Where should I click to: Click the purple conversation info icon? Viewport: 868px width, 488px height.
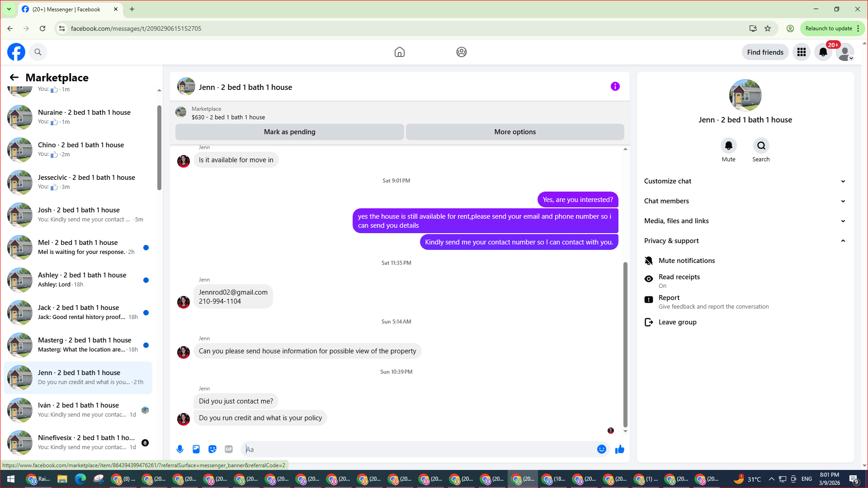pyautogui.click(x=615, y=86)
